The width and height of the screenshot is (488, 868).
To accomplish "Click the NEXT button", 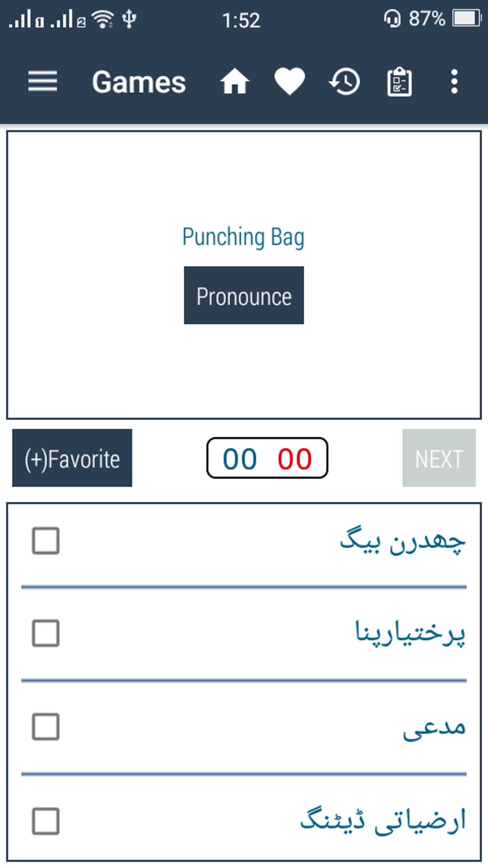I will pos(439,458).
